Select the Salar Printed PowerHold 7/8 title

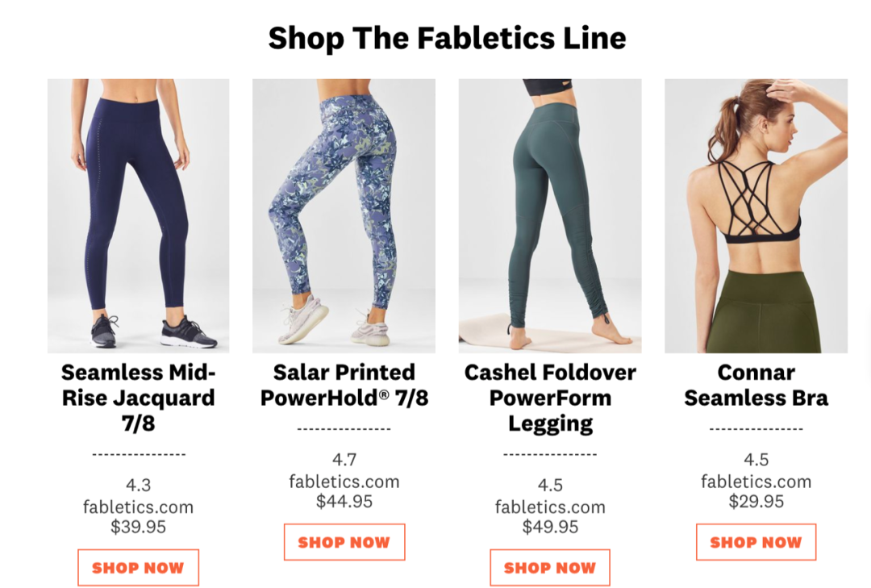click(344, 385)
